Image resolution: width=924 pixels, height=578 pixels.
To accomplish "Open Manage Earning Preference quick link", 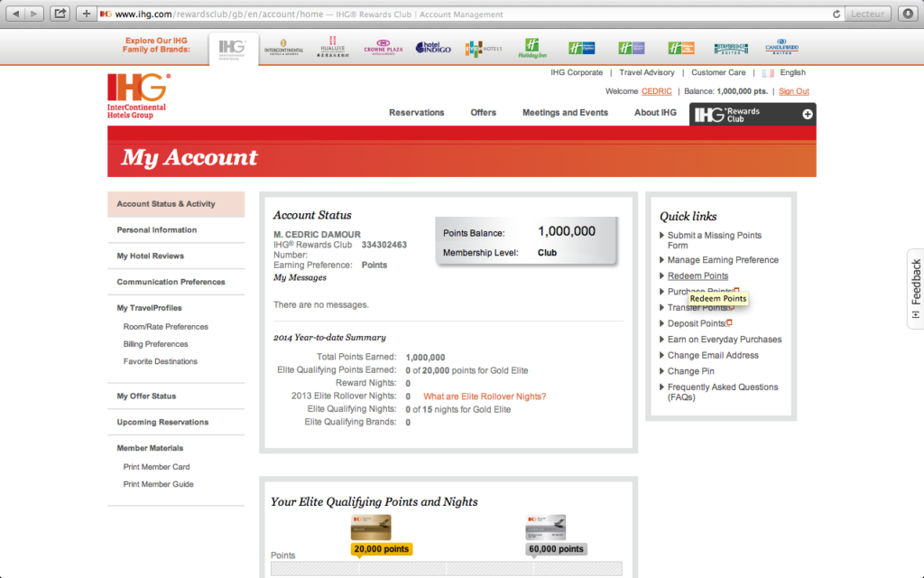I will 723,260.
